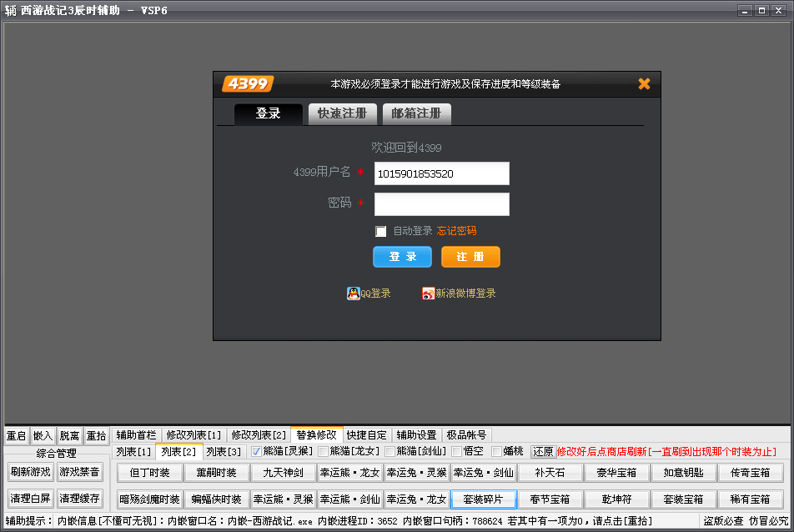Click the 密码 password field
Image resolution: width=794 pixels, height=532 pixels.
pyautogui.click(x=441, y=204)
